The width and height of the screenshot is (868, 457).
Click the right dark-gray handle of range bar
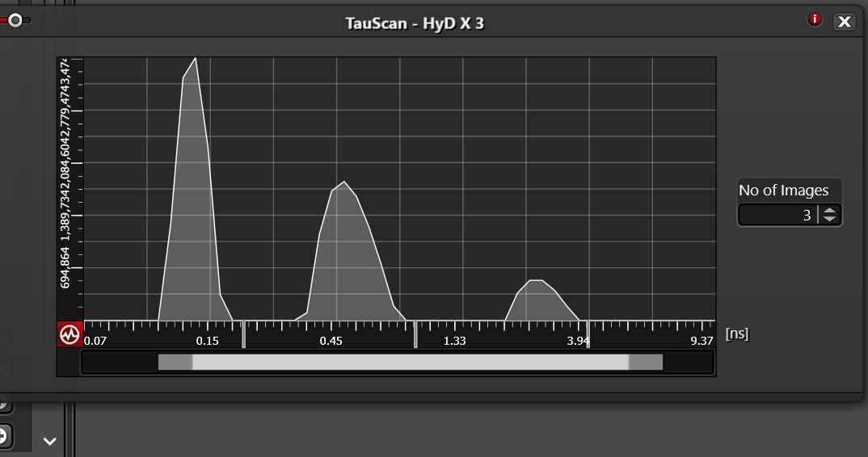646,363
